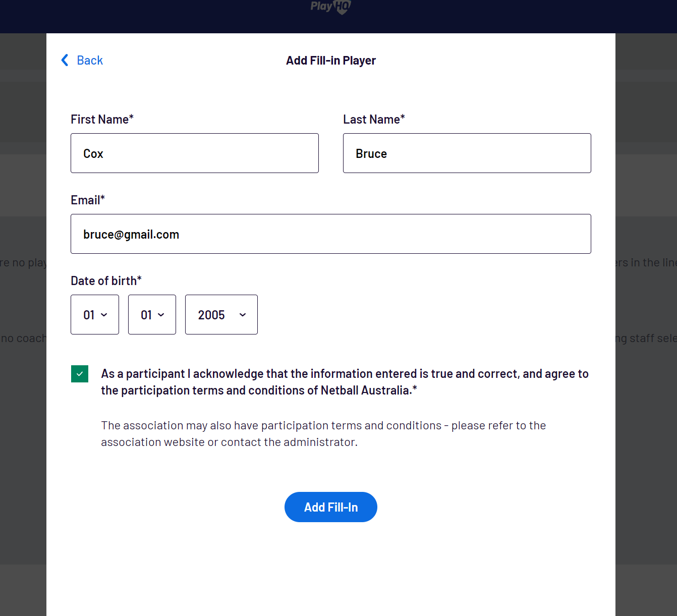This screenshot has height=616, width=677.
Task: Click the First Name label
Action: (102, 120)
